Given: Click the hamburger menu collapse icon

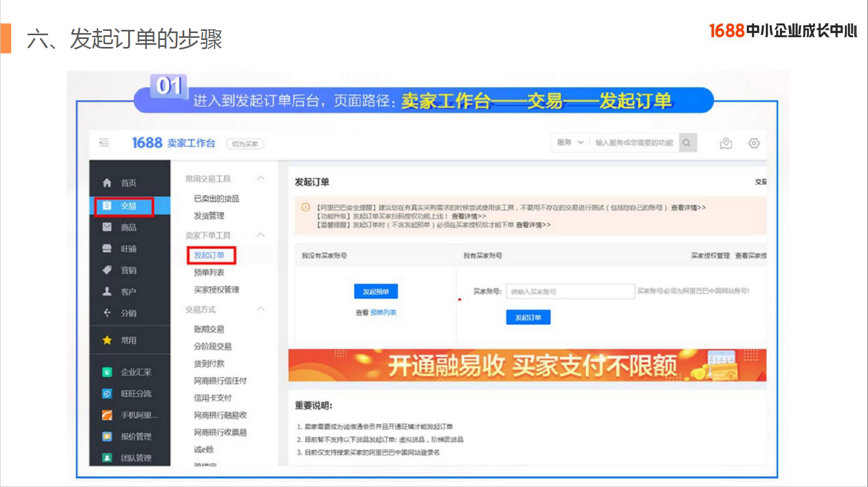Looking at the screenshot, I should [104, 142].
